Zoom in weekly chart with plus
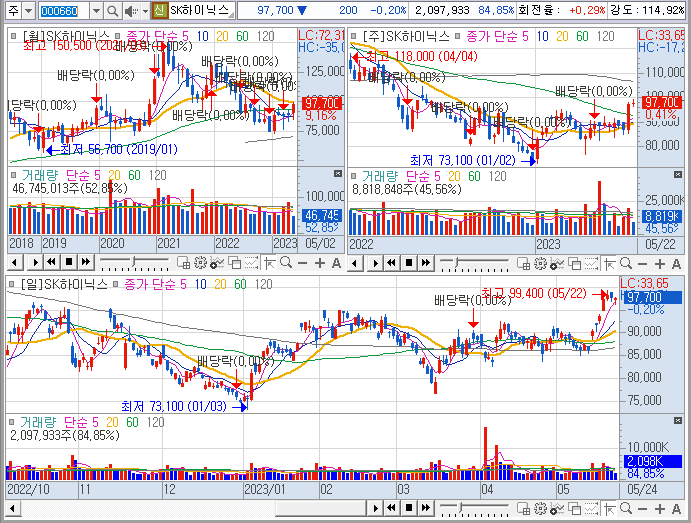The image size is (691, 523). (660, 264)
